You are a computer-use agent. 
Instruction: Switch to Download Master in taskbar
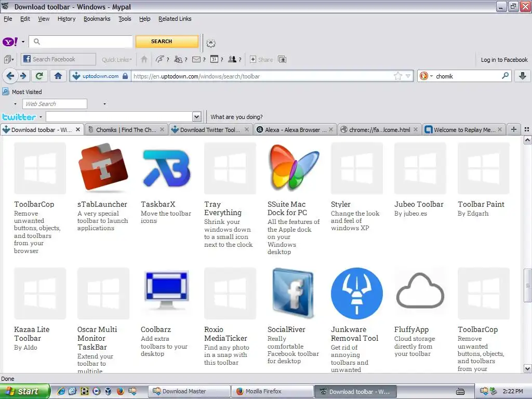[189, 391]
